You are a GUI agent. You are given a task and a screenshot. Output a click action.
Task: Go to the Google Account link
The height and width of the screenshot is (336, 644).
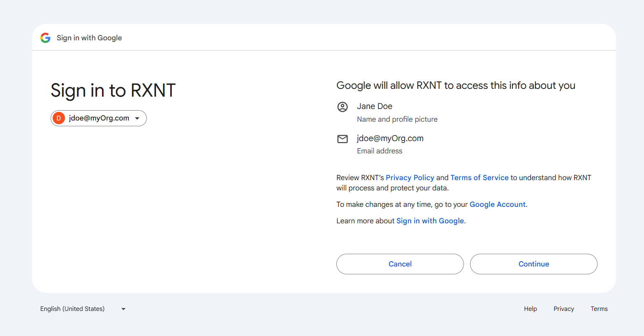pyautogui.click(x=497, y=204)
